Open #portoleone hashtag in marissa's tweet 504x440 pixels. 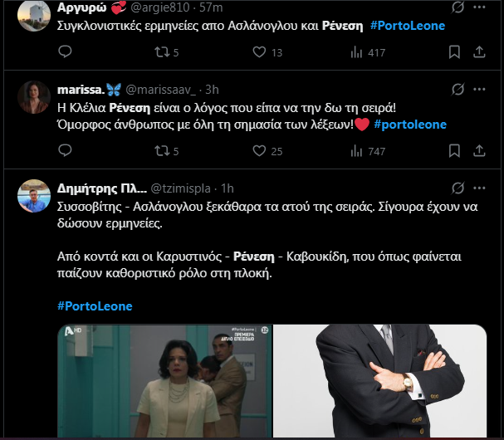click(x=410, y=125)
